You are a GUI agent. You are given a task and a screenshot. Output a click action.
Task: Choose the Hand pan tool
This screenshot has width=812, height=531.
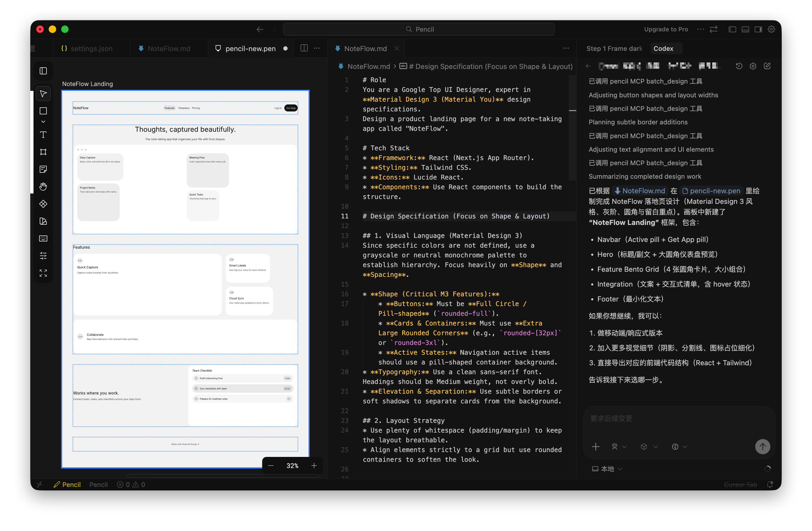pos(43,187)
